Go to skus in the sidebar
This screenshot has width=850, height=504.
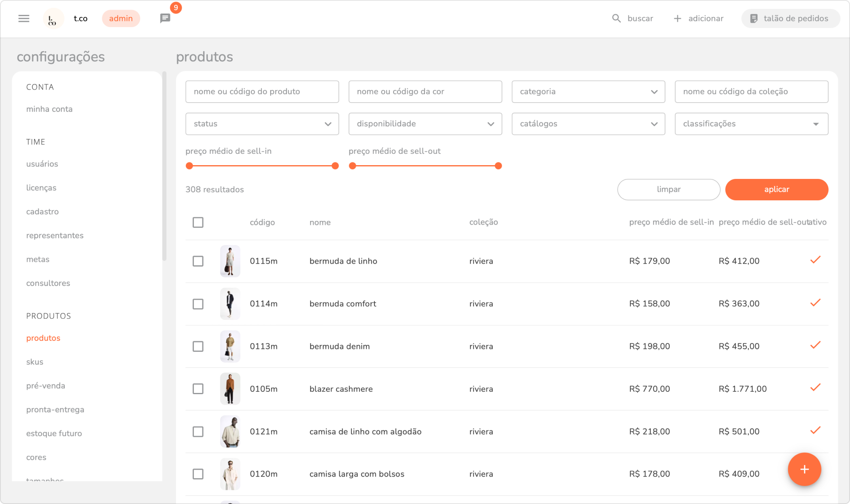tap(35, 362)
